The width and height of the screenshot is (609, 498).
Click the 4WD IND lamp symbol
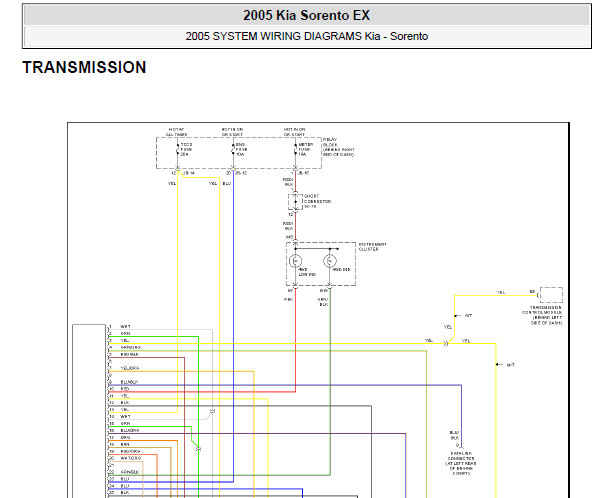(330, 261)
